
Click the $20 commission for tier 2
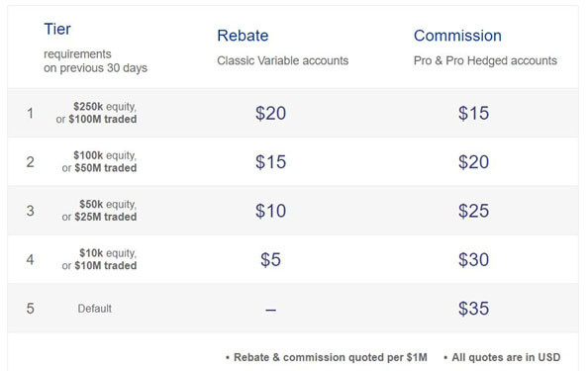pos(473,162)
